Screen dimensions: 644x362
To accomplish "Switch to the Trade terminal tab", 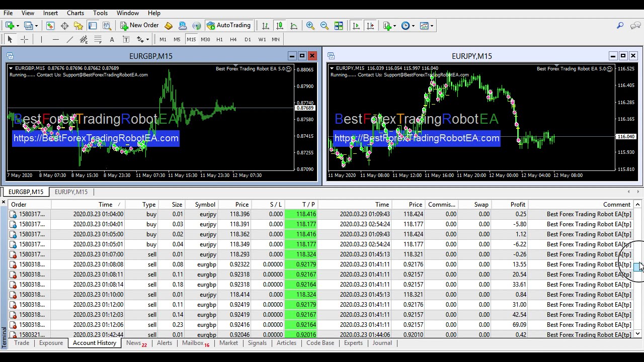I will [22, 343].
